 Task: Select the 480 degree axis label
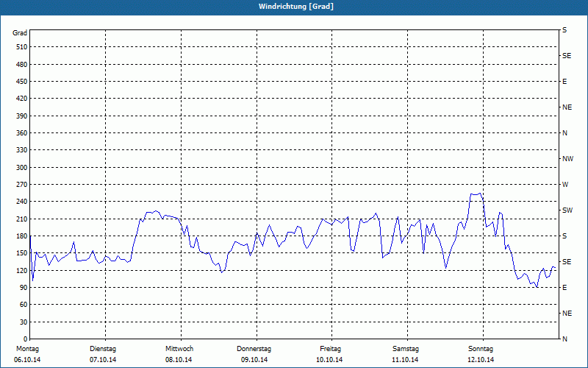pos(22,65)
